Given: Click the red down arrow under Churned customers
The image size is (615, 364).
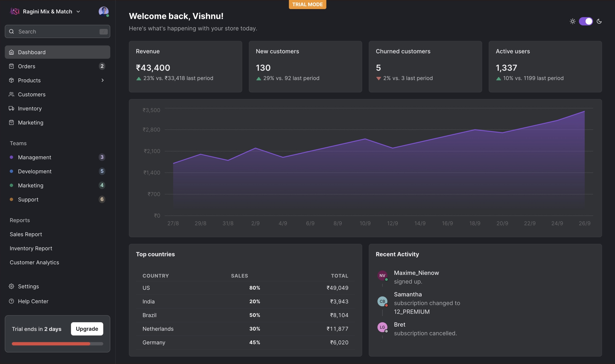Looking at the screenshot, I should (379, 78).
